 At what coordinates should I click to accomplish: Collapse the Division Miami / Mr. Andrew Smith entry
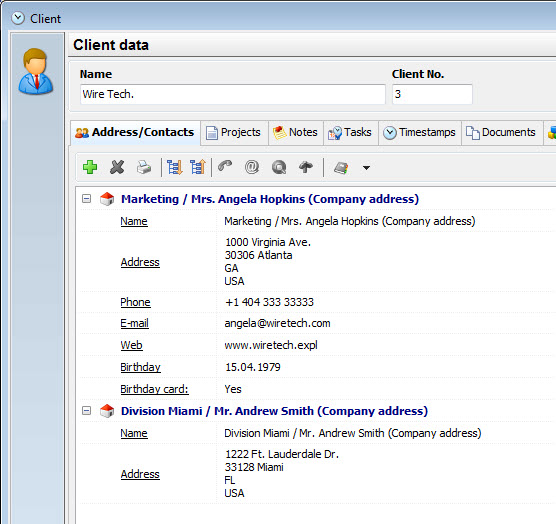[86, 411]
